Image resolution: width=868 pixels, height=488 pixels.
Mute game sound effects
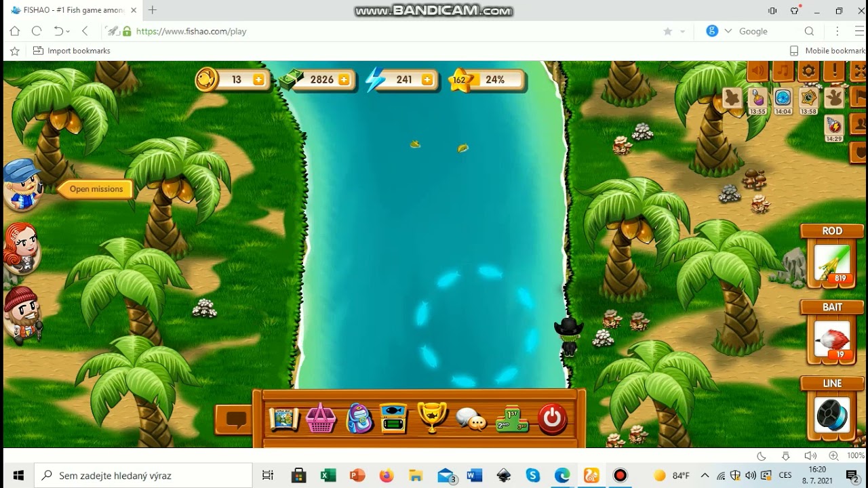(758, 70)
